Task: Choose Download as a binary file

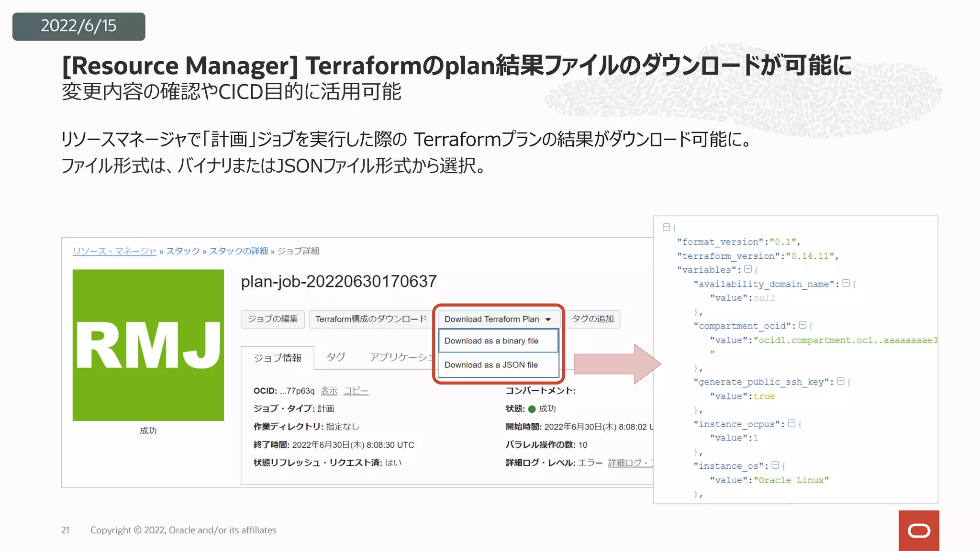Action: [x=498, y=341]
